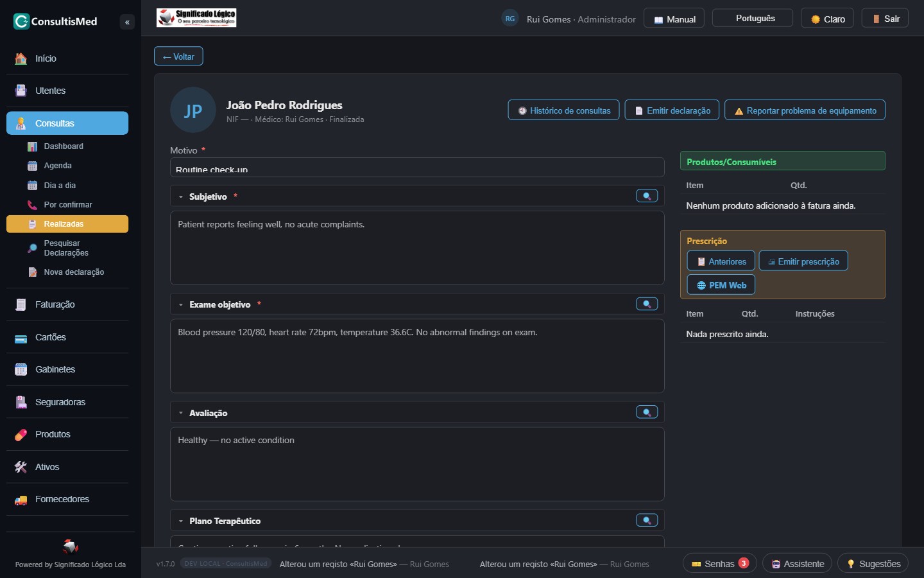Open Senhas queue button

tap(720, 563)
